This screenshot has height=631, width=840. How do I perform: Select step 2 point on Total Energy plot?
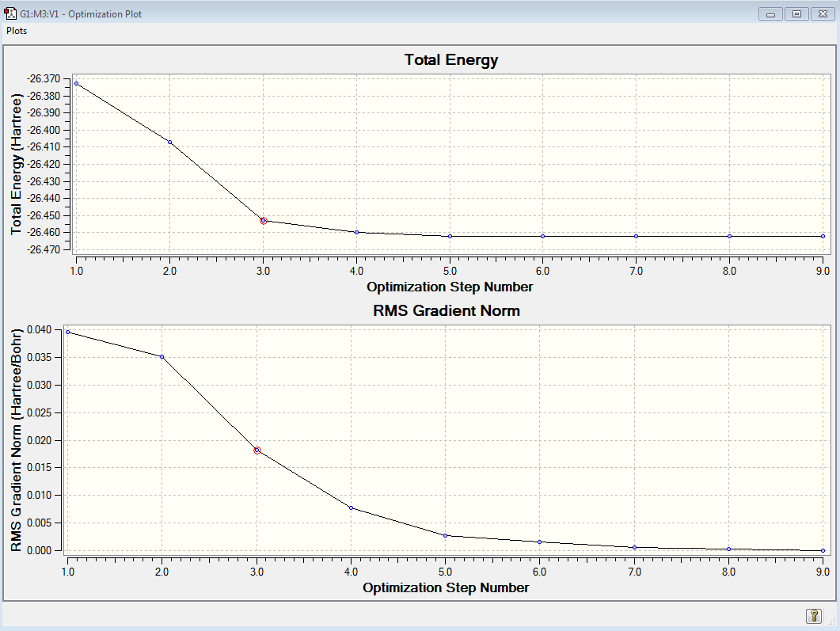(x=170, y=142)
